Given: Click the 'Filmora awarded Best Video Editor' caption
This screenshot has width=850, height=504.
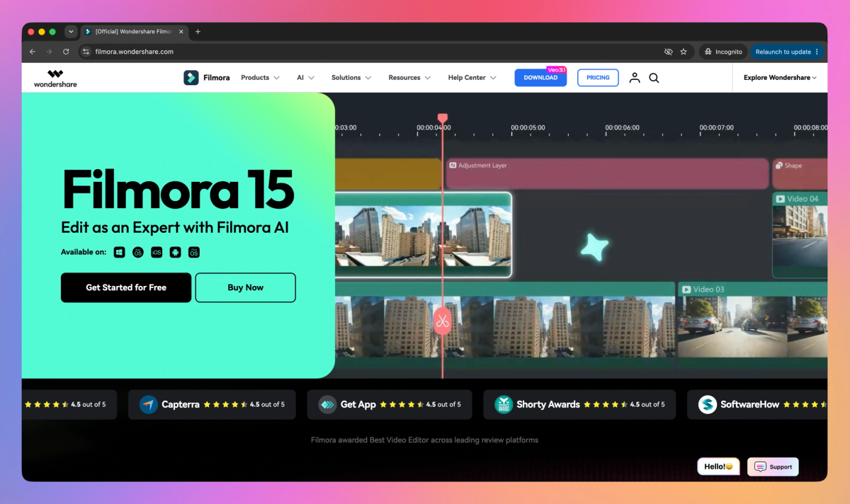Looking at the screenshot, I should point(424,440).
